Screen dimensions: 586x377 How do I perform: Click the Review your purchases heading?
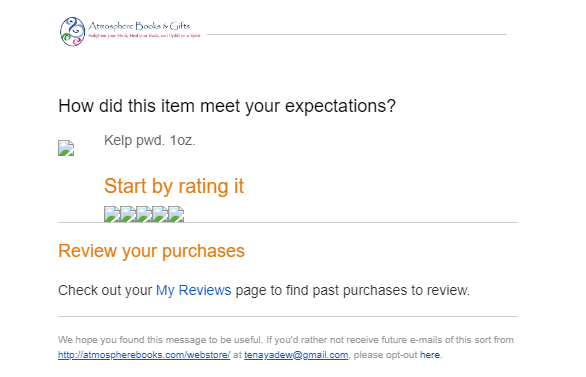151,251
